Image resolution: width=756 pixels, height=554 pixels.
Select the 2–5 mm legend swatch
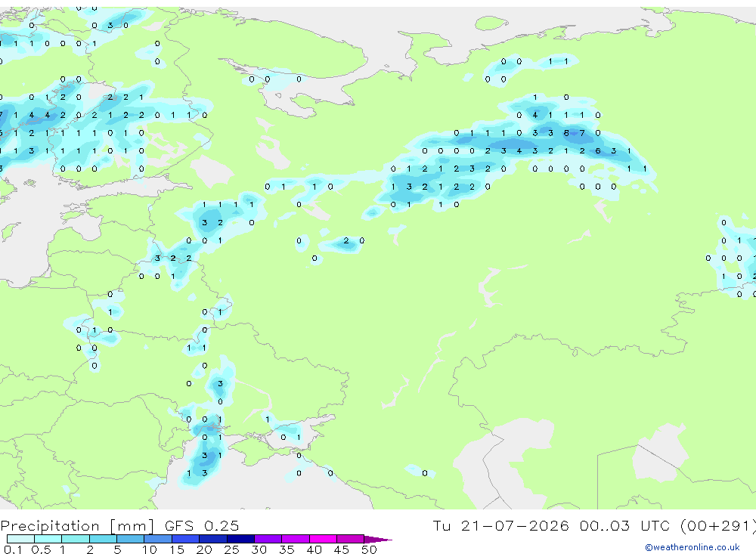click(x=103, y=539)
